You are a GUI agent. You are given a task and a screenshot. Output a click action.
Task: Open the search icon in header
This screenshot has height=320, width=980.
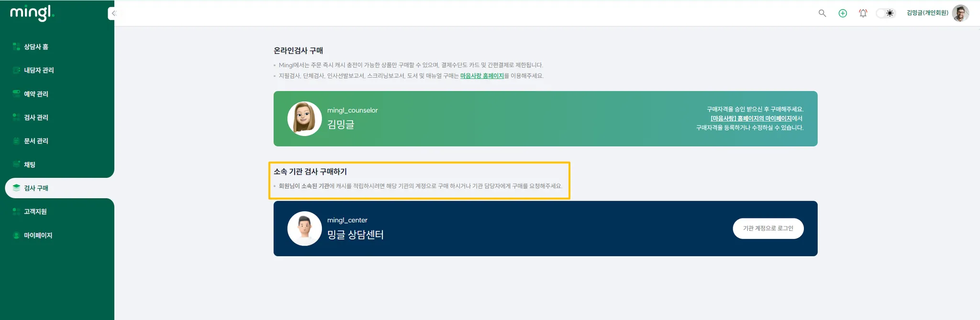point(822,13)
